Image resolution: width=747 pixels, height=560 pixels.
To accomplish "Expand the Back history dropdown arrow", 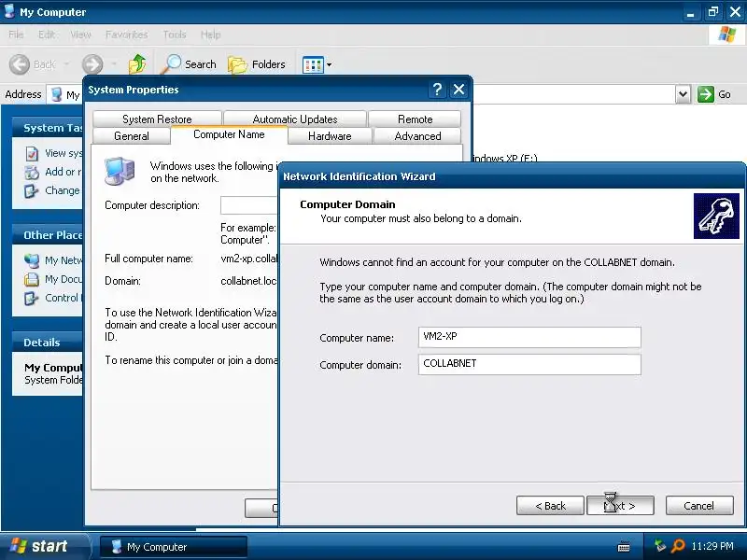I will point(66,63).
